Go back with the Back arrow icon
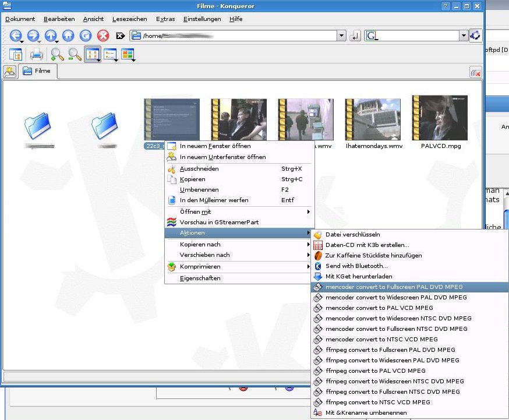 [x=16, y=36]
